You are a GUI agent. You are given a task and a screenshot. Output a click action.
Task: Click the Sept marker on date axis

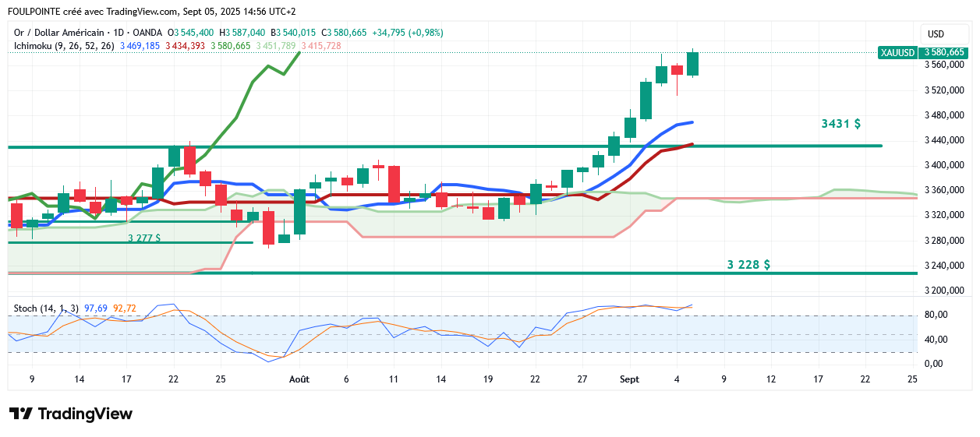click(x=630, y=379)
